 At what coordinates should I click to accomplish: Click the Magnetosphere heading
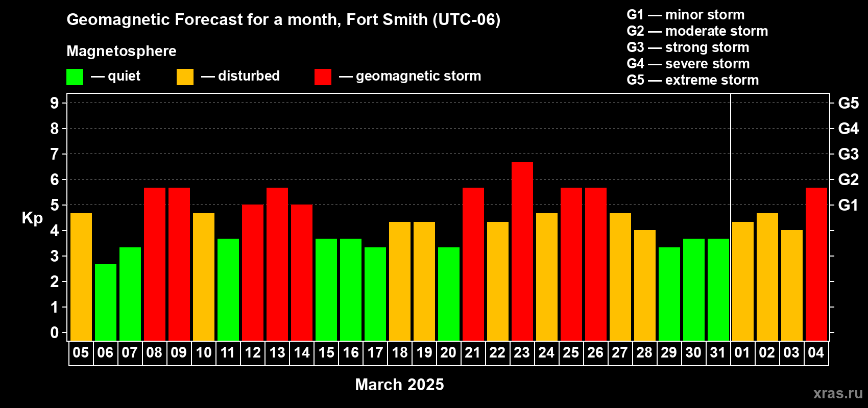pos(122,52)
